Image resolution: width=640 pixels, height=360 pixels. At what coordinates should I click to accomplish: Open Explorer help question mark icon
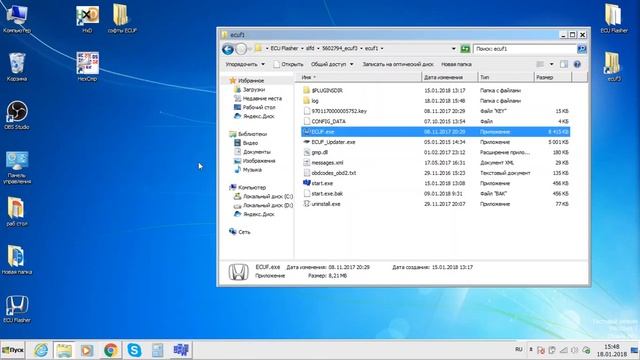tap(577, 64)
